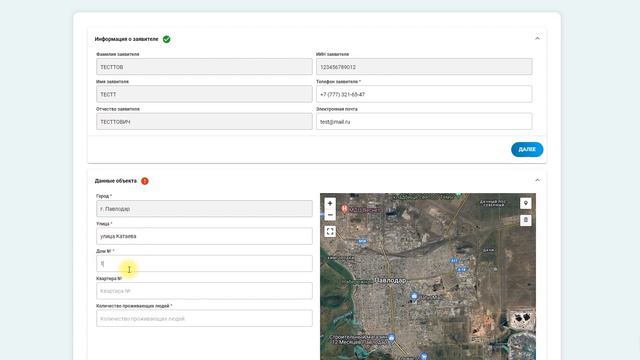640x360 pixels.
Task: Click the 12 Месяцев store pin on map
Action: pos(391,338)
